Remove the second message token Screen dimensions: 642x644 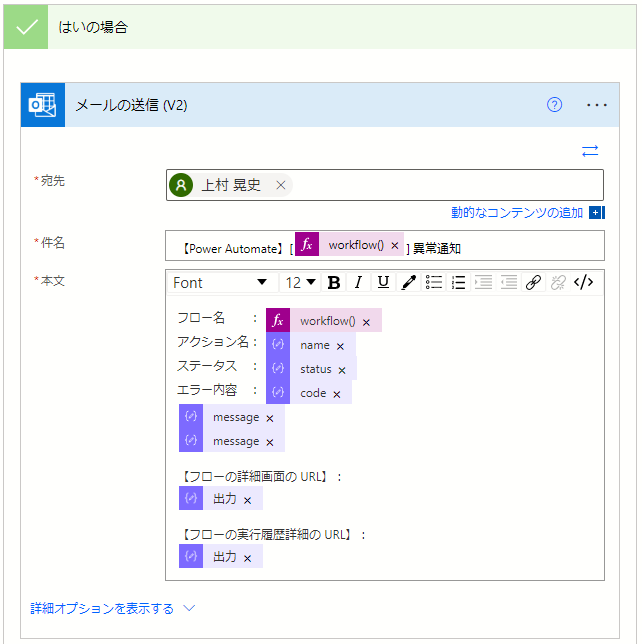269,442
